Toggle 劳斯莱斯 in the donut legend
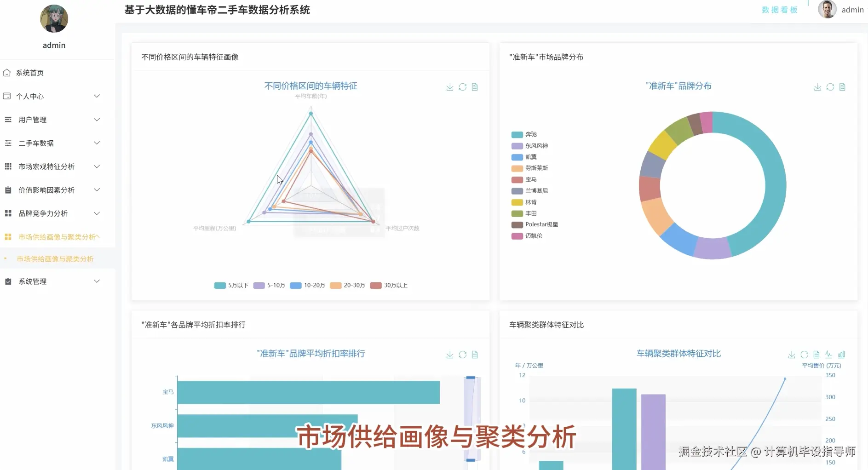The image size is (868, 470). pos(529,168)
